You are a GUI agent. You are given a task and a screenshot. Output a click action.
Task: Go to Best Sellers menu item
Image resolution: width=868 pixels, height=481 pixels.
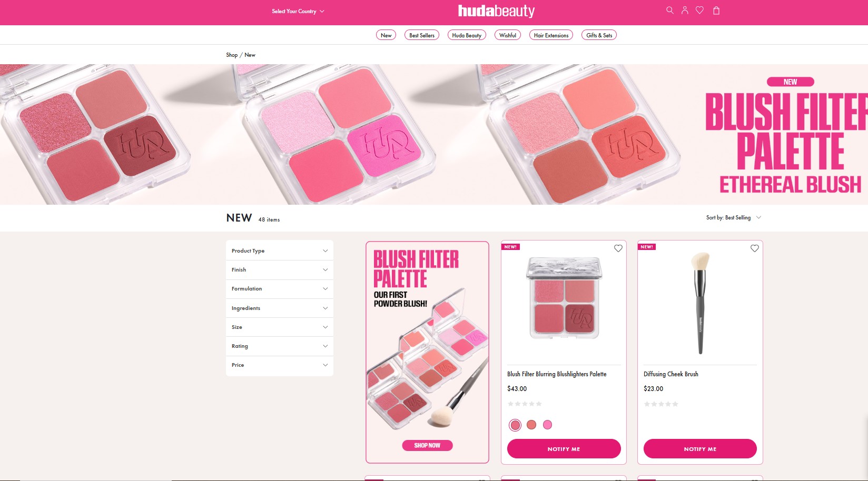pyautogui.click(x=422, y=35)
